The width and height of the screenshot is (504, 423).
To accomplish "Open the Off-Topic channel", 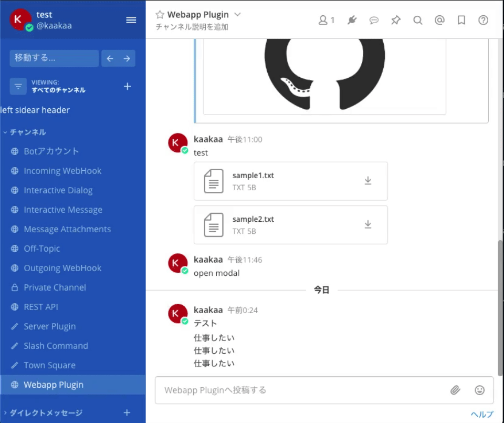I will tap(72, 249).
